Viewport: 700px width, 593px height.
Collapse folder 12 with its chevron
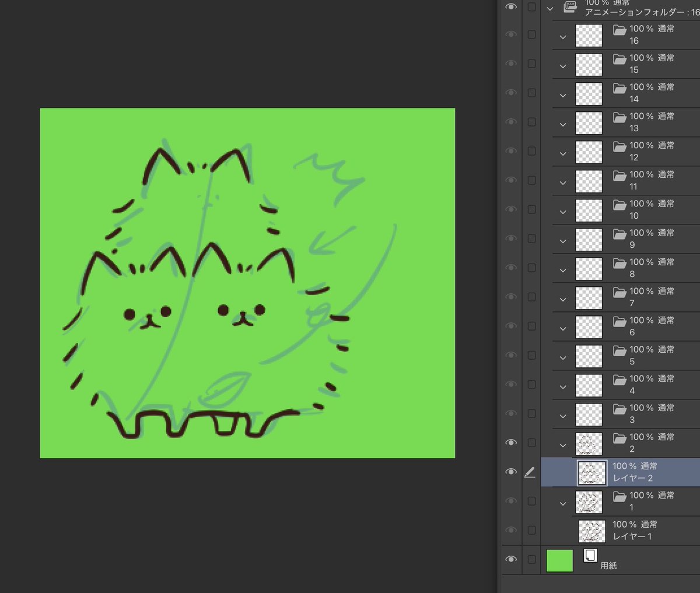(x=563, y=154)
